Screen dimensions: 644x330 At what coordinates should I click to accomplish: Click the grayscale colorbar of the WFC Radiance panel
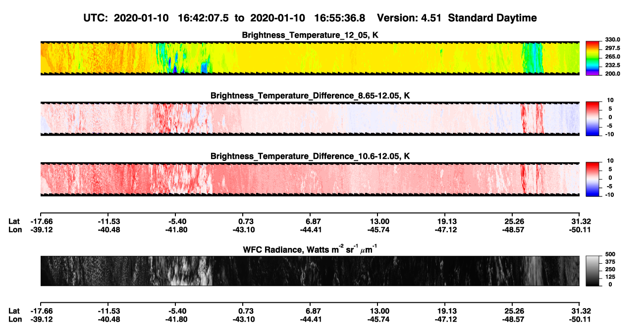click(x=593, y=270)
